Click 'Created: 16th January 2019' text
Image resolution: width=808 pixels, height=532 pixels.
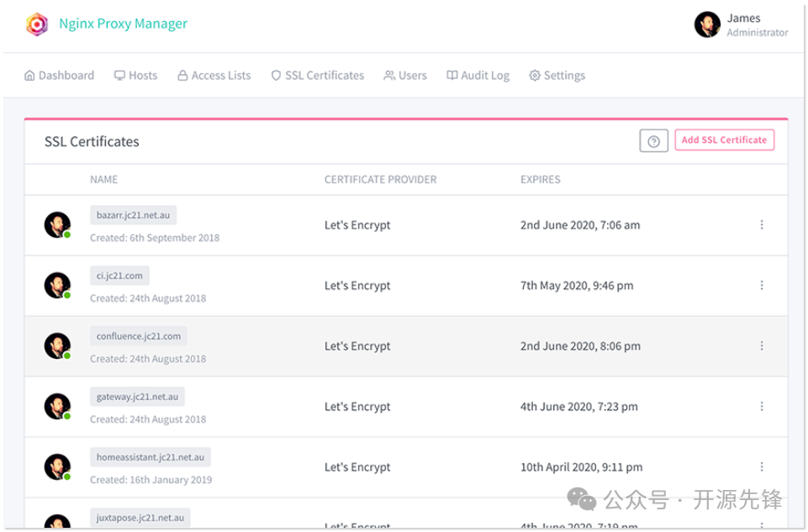click(x=151, y=480)
